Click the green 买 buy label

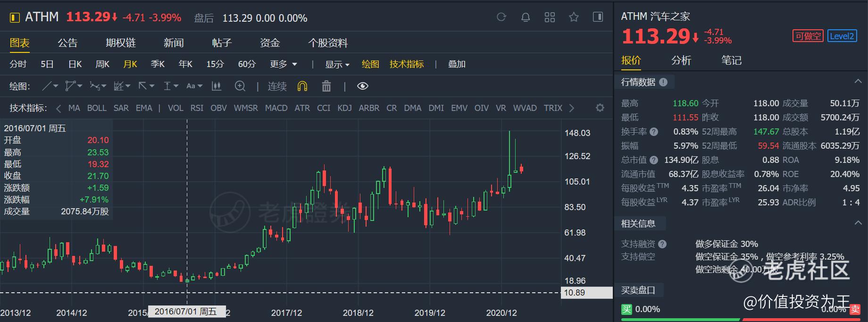point(626,309)
